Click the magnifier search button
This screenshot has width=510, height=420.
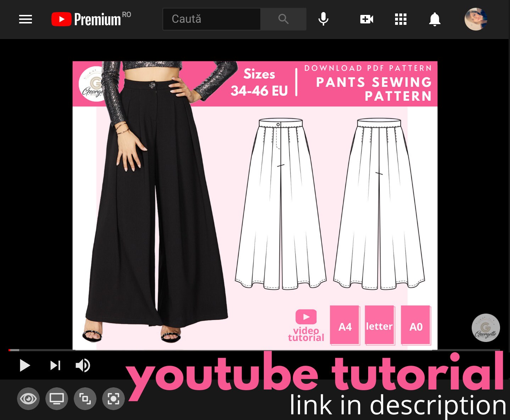coord(283,19)
